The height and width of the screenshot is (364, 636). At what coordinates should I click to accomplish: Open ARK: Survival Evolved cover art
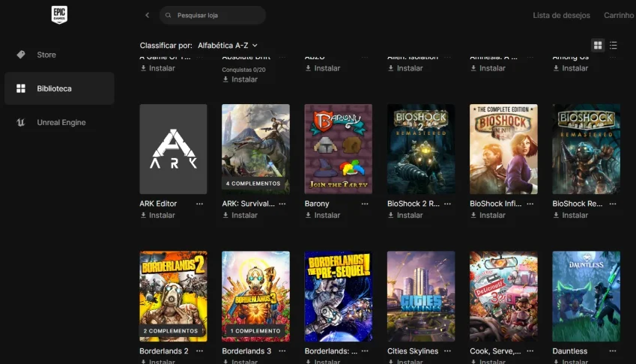tap(256, 149)
